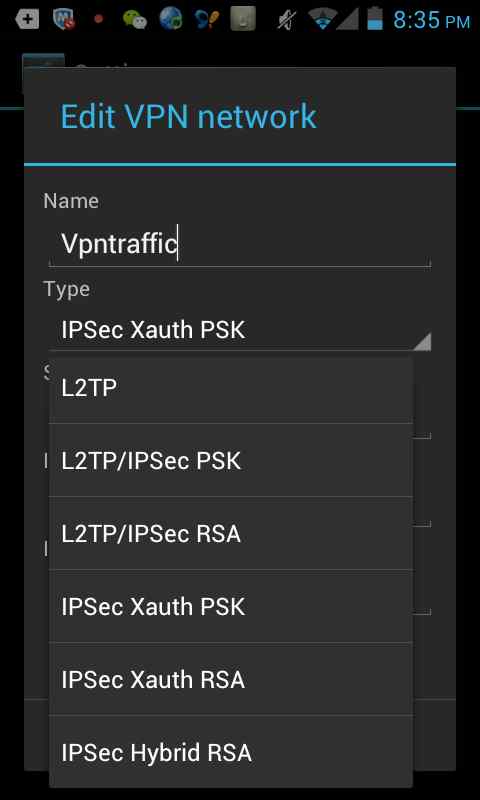Select L2TP from the type list
The height and width of the screenshot is (800, 480).
point(231,389)
